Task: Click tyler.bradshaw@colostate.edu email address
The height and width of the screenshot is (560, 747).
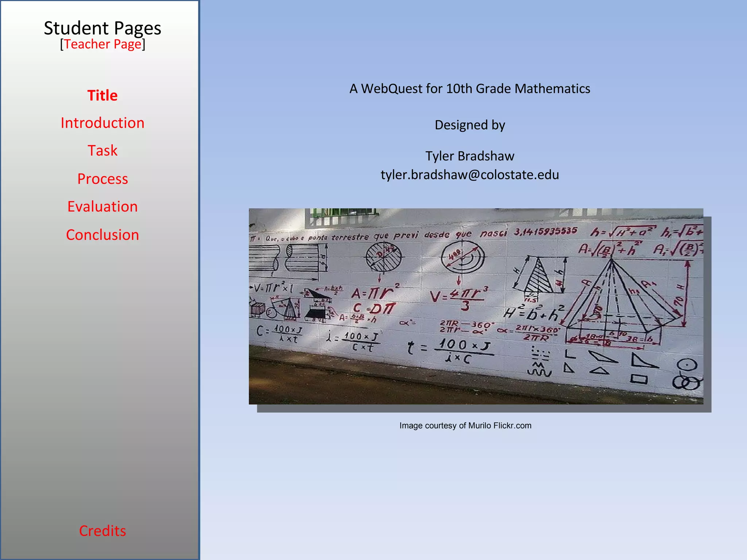Action: (x=470, y=175)
